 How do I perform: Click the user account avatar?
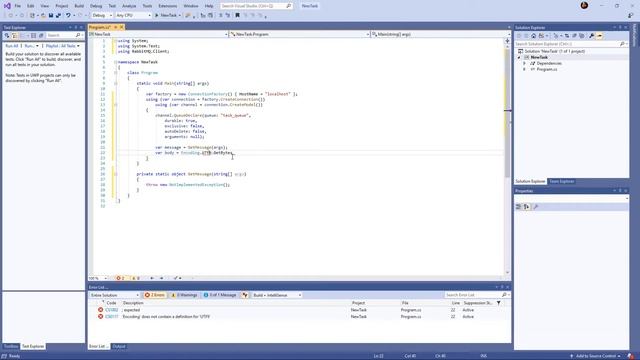click(584, 5)
